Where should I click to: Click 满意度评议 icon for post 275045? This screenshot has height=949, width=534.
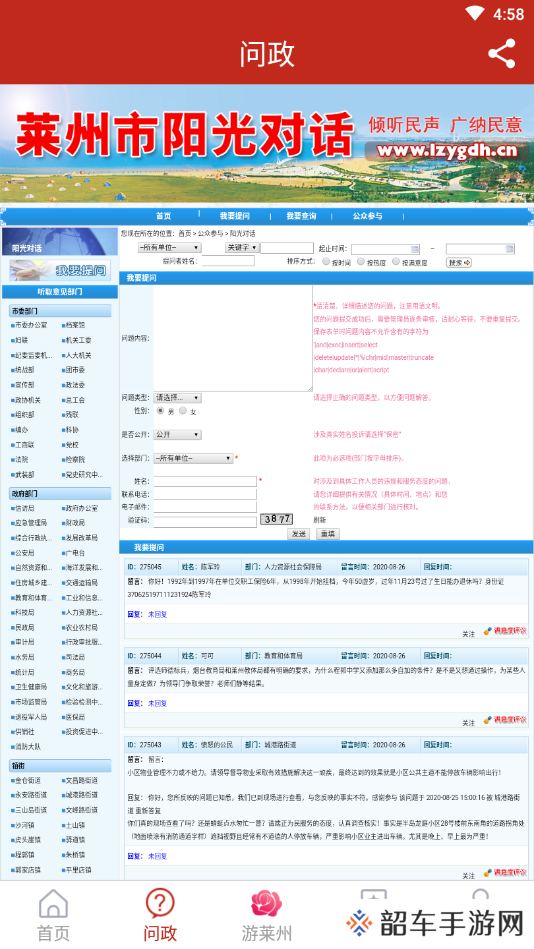click(505, 631)
